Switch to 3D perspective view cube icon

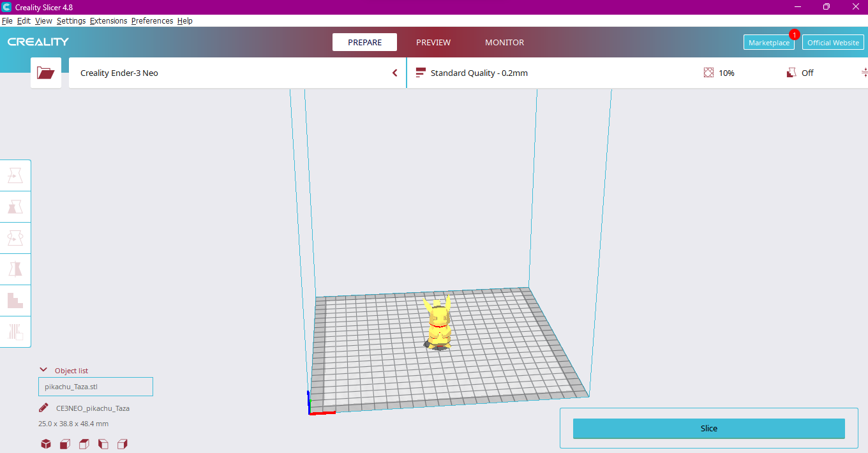[x=46, y=444]
